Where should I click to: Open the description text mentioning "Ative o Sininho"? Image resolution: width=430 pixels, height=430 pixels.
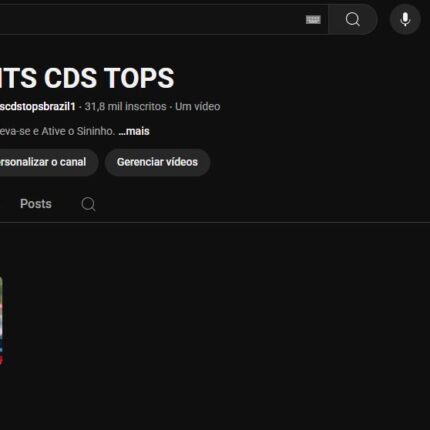coord(57,131)
